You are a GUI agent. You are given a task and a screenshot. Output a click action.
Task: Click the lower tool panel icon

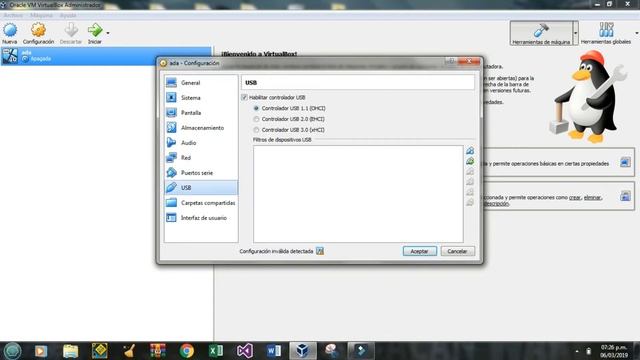pos(625,196)
